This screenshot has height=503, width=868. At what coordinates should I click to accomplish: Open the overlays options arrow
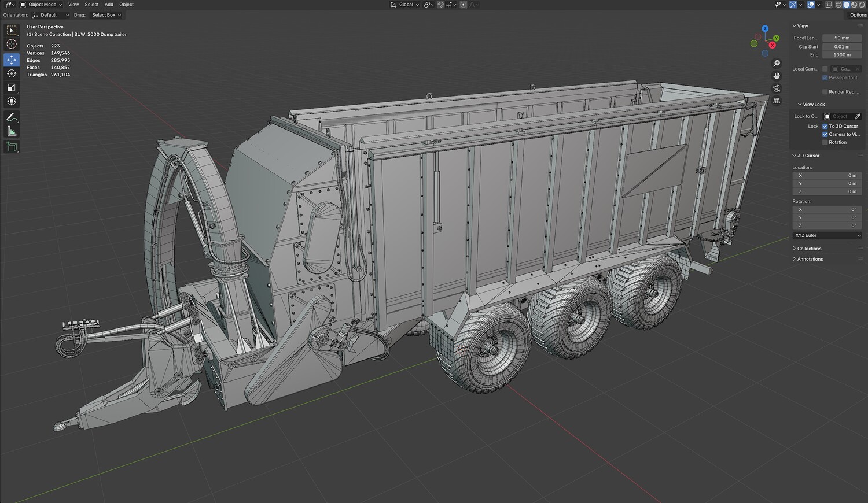818,5
